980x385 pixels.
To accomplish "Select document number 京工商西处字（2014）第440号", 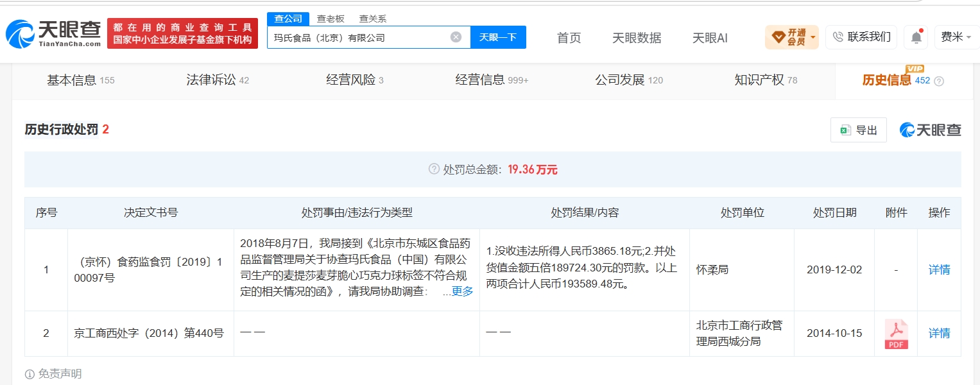I will 149,334.
